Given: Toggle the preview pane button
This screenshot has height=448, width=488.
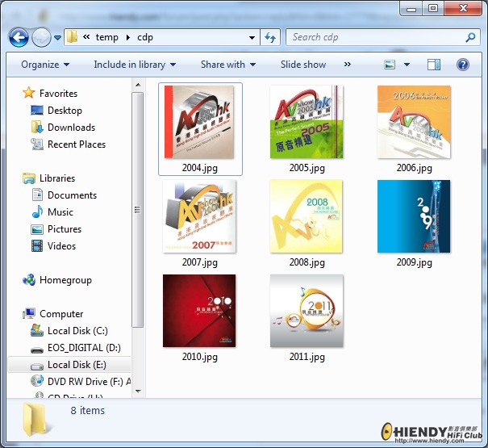Looking at the screenshot, I should click(x=434, y=65).
